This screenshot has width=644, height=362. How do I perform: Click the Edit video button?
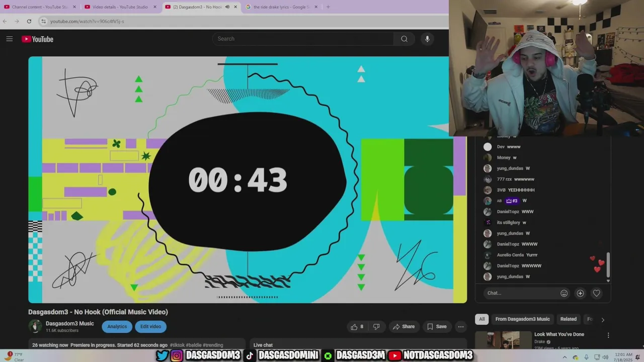150,327
